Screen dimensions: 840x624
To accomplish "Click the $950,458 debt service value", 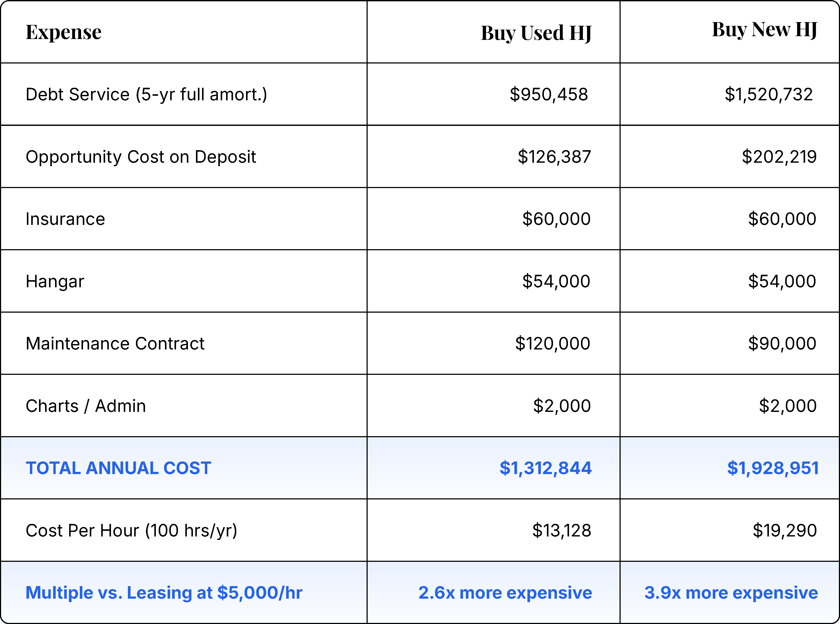I will (549, 94).
